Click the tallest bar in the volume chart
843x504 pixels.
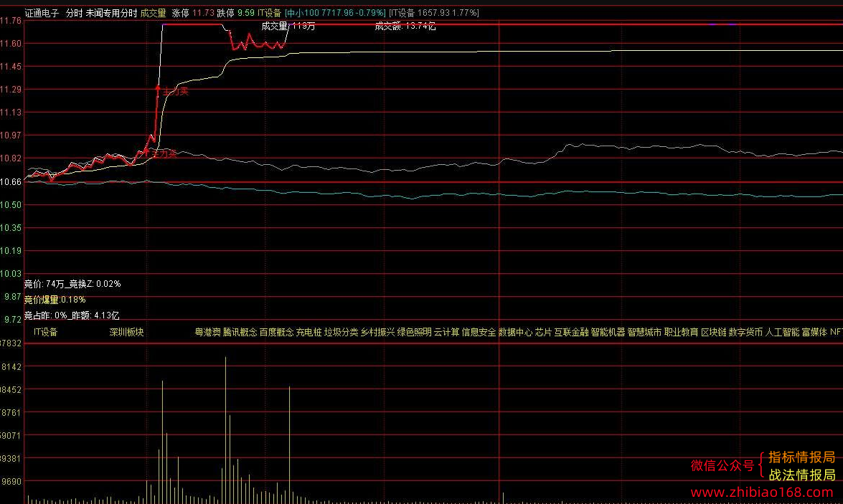pos(226,430)
